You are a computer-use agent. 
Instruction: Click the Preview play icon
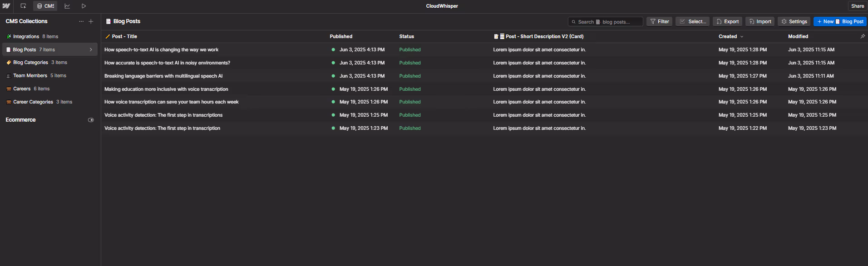coord(84,6)
